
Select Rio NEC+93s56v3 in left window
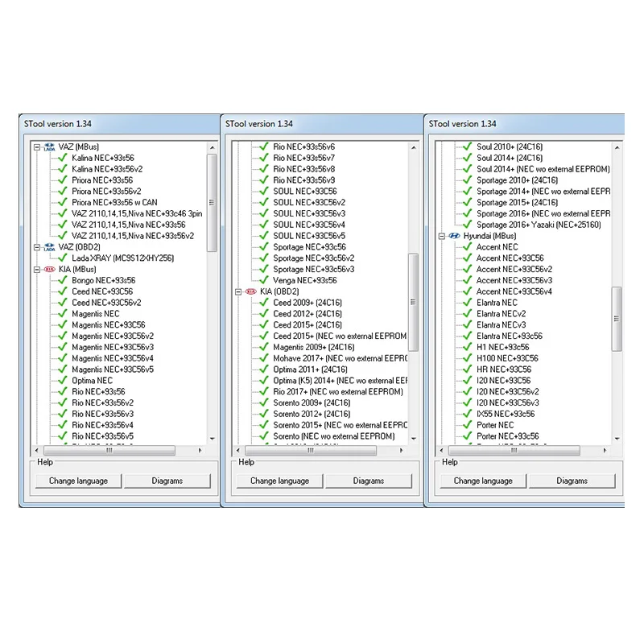pyautogui.click(x=103, y=414)
